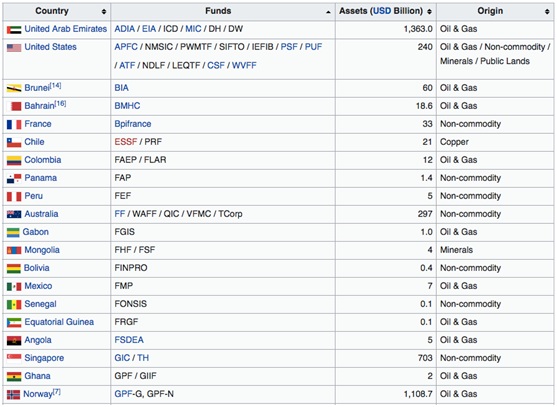Click the Australia flag icon
Image resolution: width=557 pixels, height=407 pixels.
point(14,215)
